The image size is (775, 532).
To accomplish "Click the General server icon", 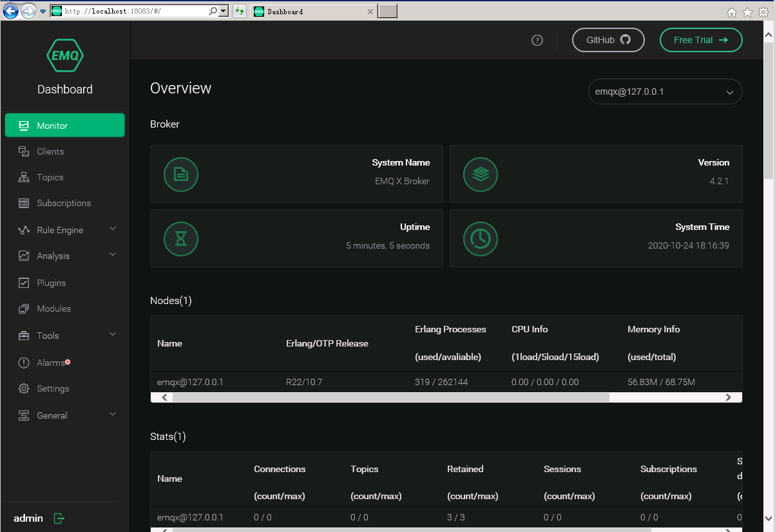I will click(24, 415).
